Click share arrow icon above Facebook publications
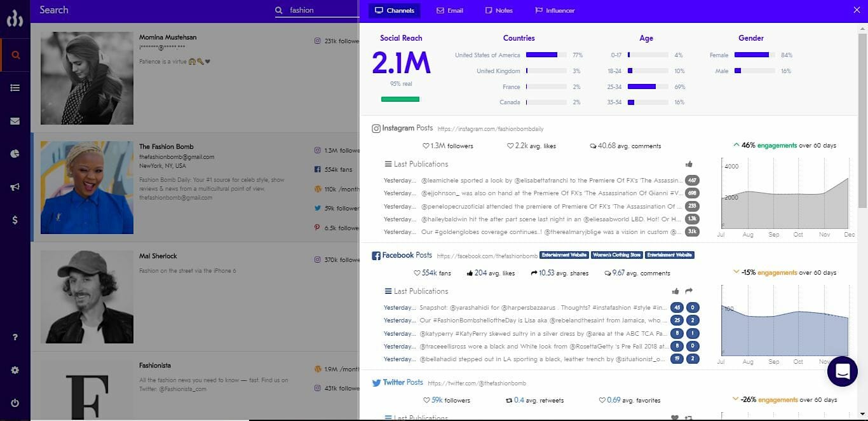This screenshot has width=868, height=421. click(x=689, y=291)
